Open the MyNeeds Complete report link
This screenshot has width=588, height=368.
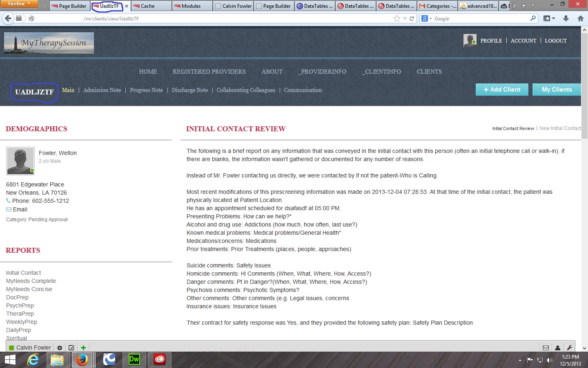pos(31,281)
